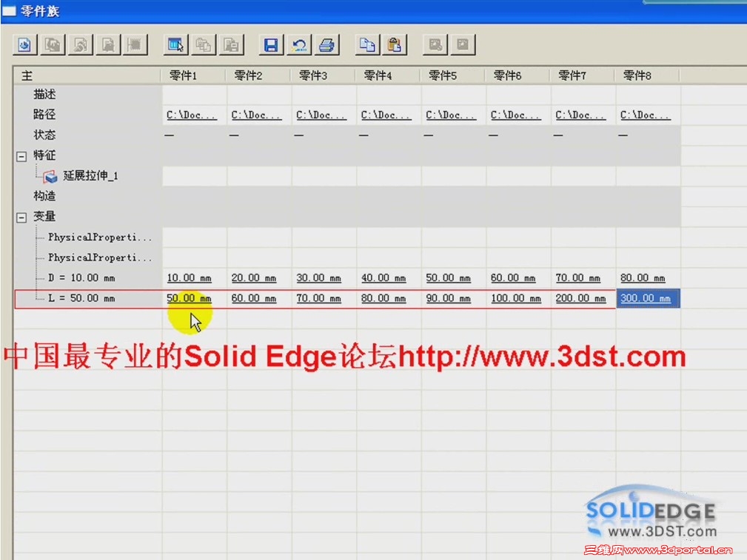
Task: Open the 零件3 path link C:\Doc...
Action: point(321,115)
